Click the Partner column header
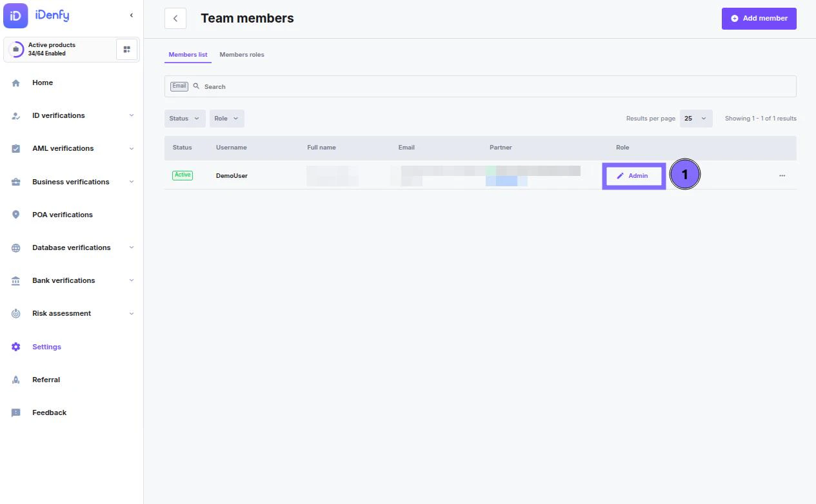Viewport: 816px width, 504px height. tap(501, 148)
